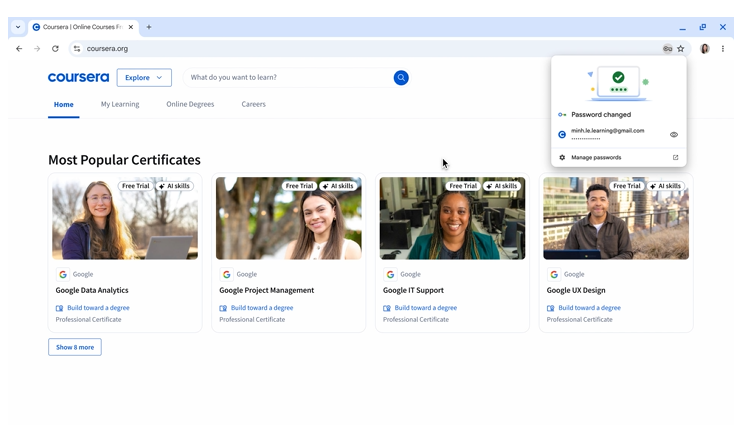This screenshot has height=428, width=745.
Task: Click the degree icon under Google Data Analytics
Action: 59,308
